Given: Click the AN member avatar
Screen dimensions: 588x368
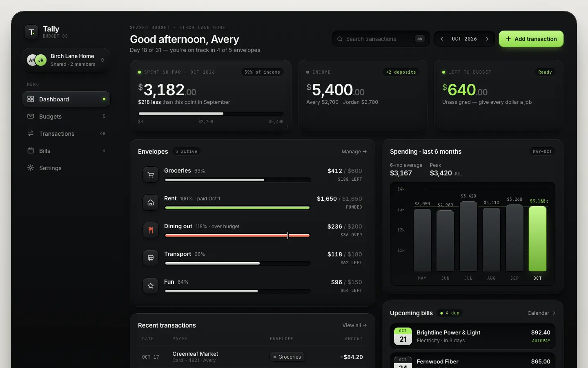Looking at the screenshot, I should coord(31,60).
